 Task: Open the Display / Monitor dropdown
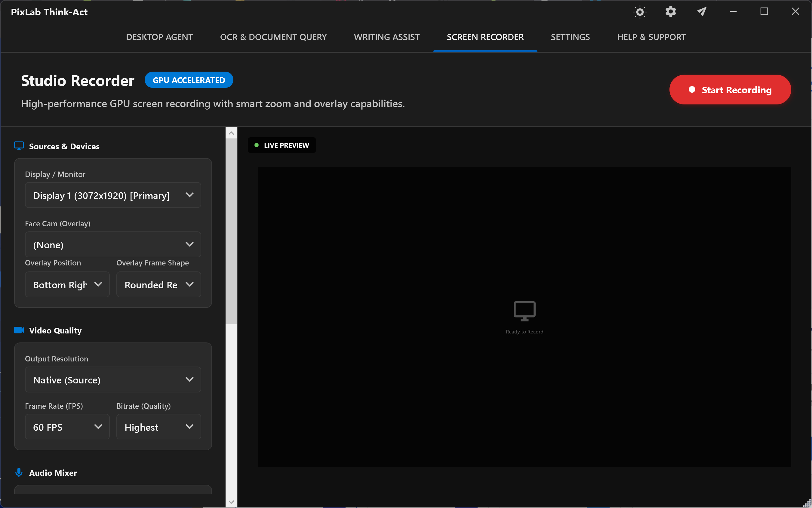[113, 195]
